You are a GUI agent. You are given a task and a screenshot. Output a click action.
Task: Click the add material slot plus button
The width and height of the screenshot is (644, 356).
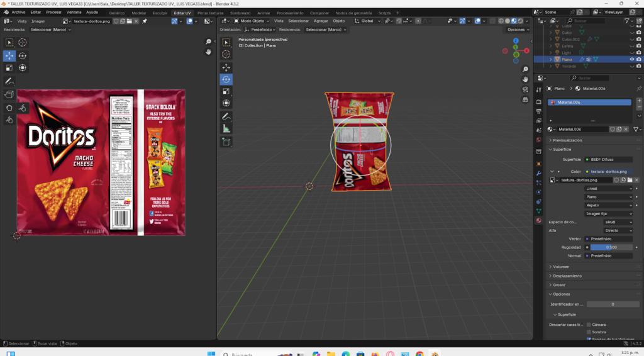coord(639,100)
